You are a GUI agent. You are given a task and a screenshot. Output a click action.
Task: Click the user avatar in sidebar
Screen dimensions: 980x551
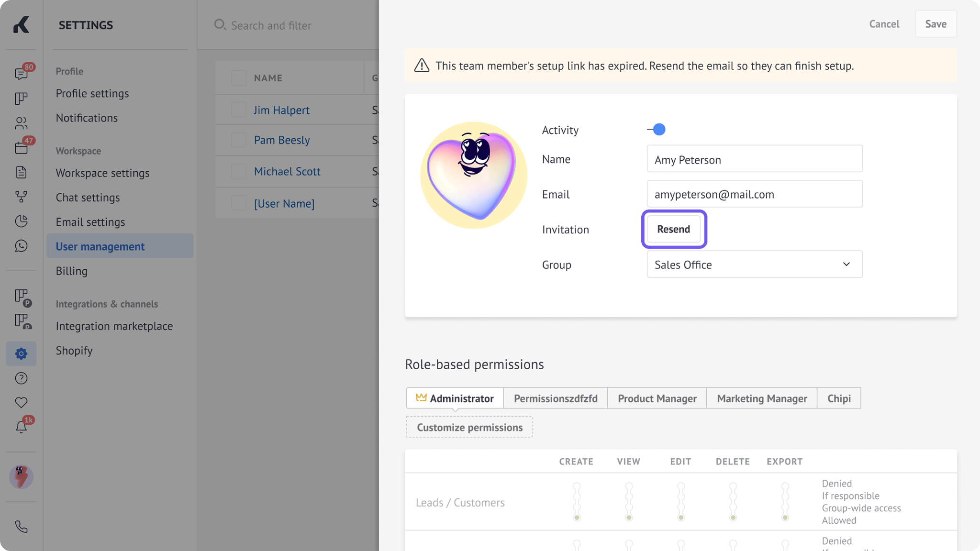click(x=21, y=477)
